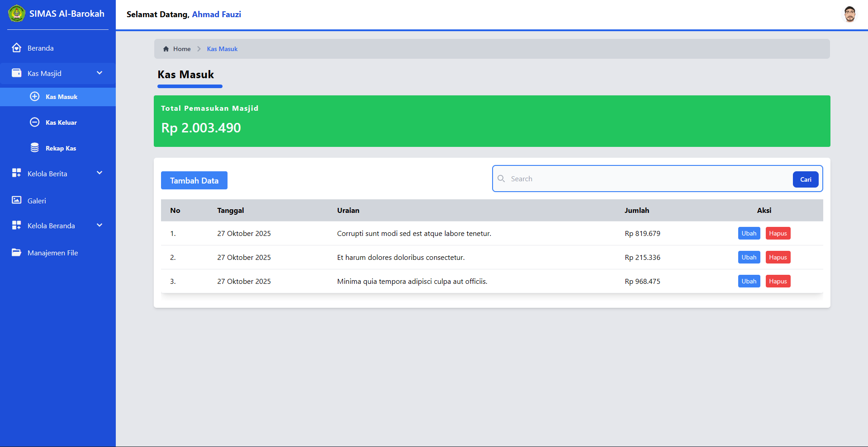The width and height of the screenshot is (868, 447).
Task: Focus the Search input field
Action: click(647, 179)
